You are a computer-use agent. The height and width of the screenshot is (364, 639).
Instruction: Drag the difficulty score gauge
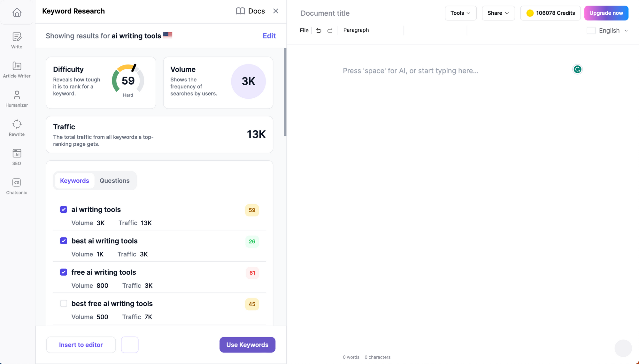pyautogui.click(x=128, y=81)
